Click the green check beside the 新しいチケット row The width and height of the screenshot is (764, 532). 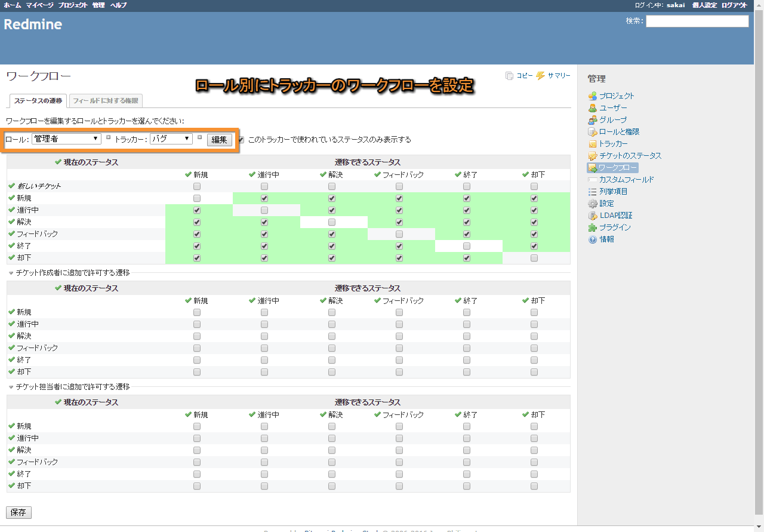pyautogui.click(x=12, y=186)
